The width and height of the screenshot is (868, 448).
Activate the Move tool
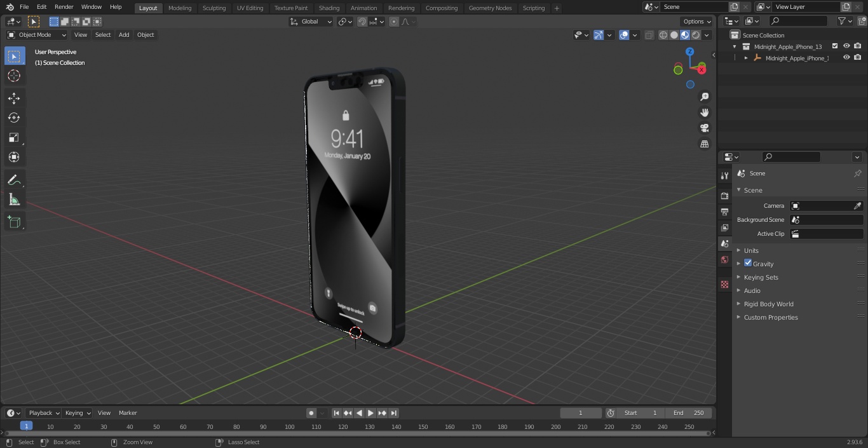[x=14, y=98]
